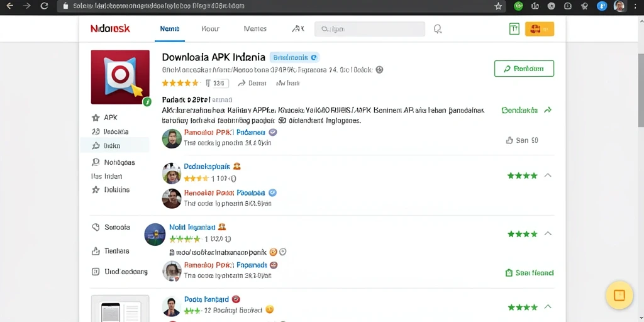This screenshot has width=644, height=322.
Task: Click the green outlined Renidoam button
Action: [524, 69]
